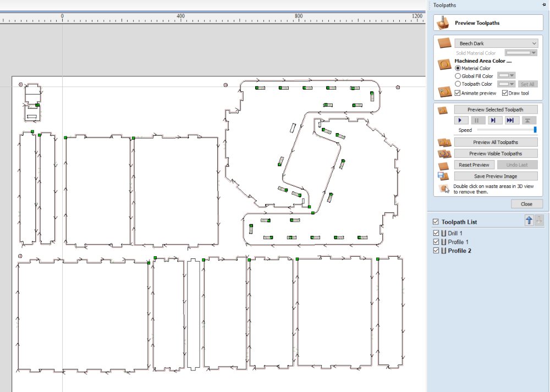Play the toolpath preview animation
Viewport: 550px width, 392px height.
461,120
